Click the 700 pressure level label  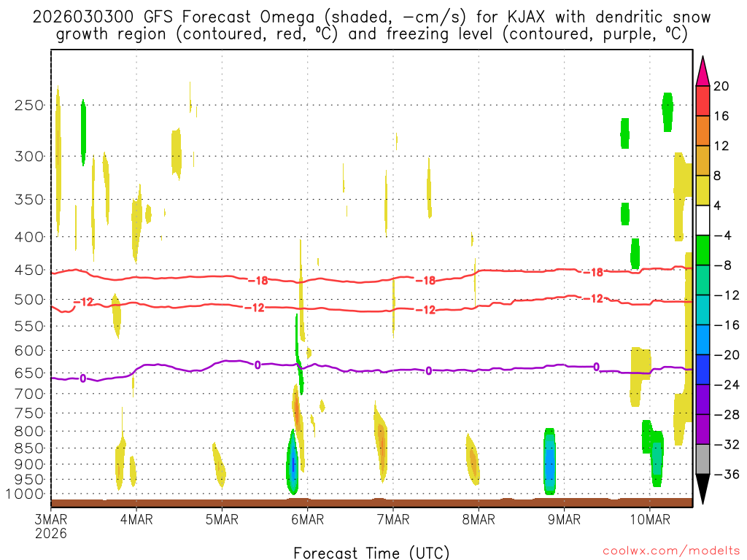click(29, 394)
